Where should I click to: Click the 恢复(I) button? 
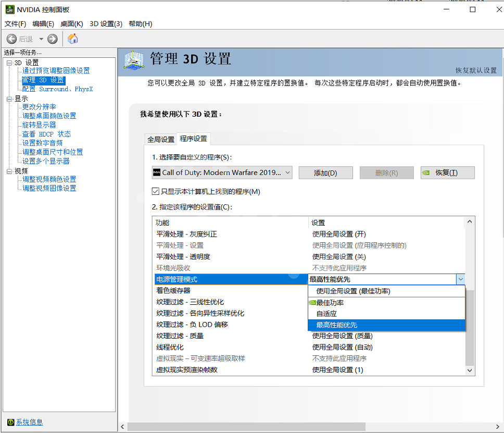447,173
